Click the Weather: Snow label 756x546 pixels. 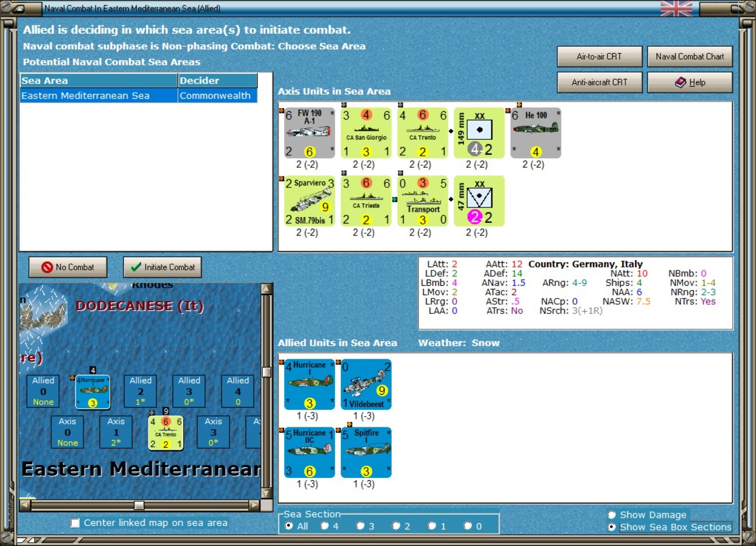tap(459, 343)
